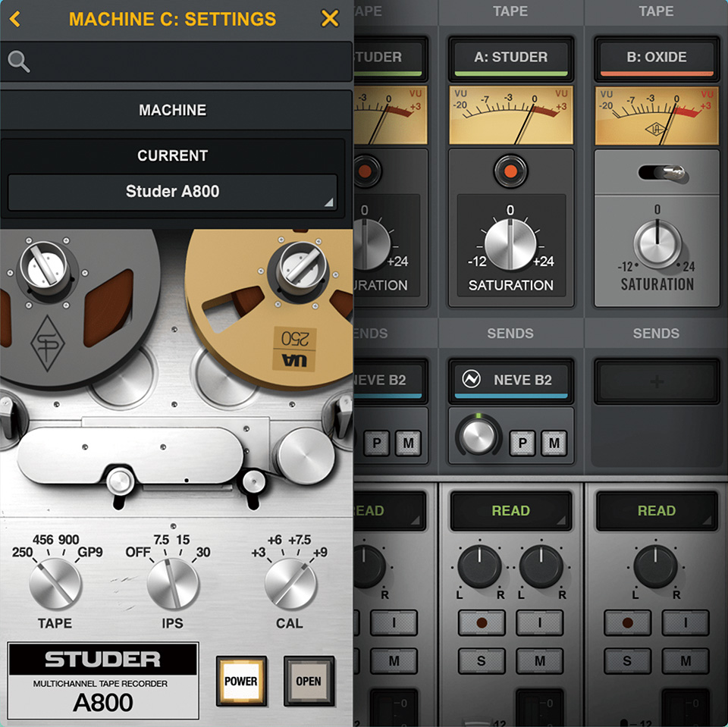The image size is (728, 727).
Task: Click the A: STUDER tape slot
Action: tap(510, 58)
